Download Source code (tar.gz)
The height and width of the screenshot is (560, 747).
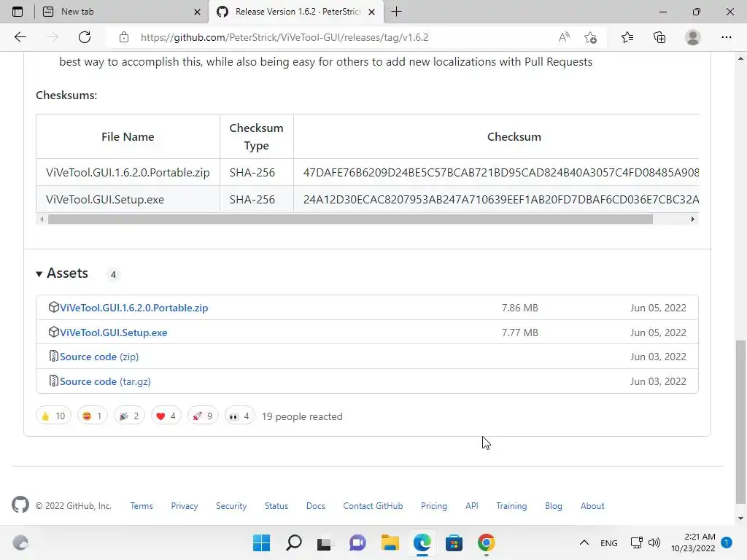click(105, 381)
